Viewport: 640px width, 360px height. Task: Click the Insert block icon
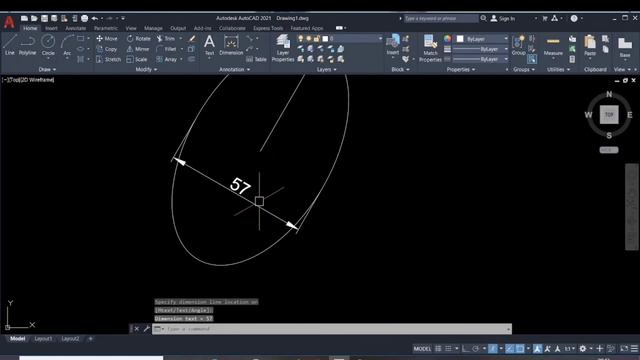[393, 44]
